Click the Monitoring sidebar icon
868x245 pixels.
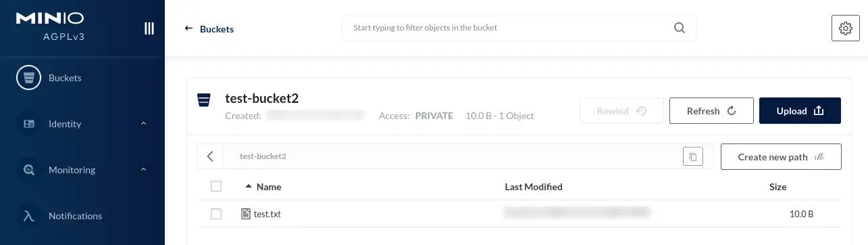pos(29,170)
